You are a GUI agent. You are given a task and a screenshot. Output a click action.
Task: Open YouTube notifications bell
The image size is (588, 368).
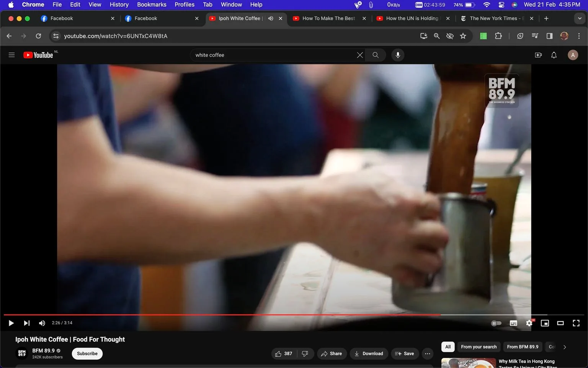554,55
